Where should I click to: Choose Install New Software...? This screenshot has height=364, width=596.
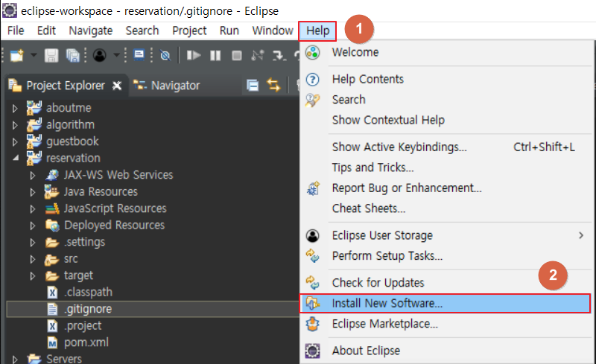[445, 303]
